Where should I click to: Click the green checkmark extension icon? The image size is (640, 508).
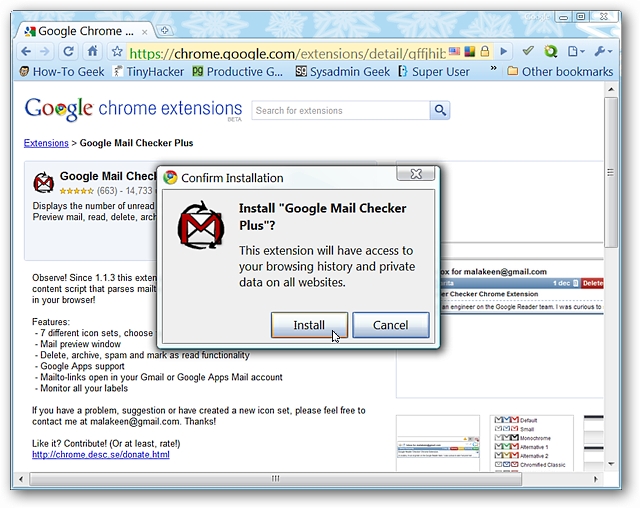click(528, 51)
